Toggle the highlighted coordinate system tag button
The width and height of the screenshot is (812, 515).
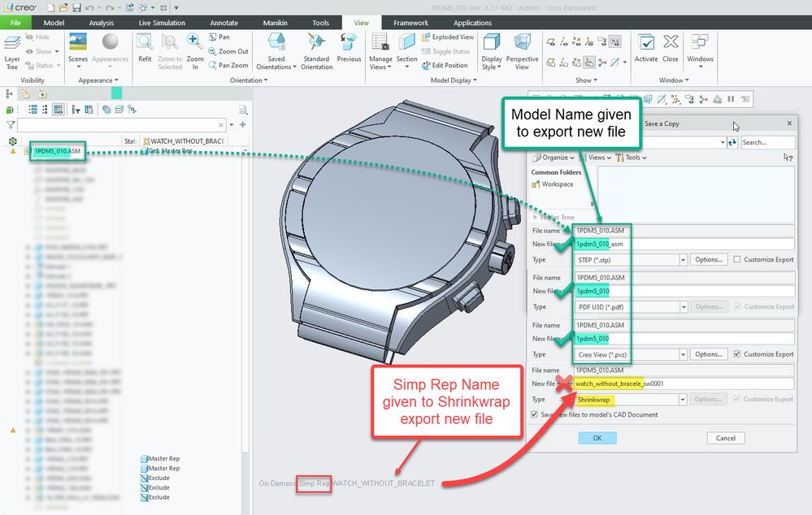point(588,63)
